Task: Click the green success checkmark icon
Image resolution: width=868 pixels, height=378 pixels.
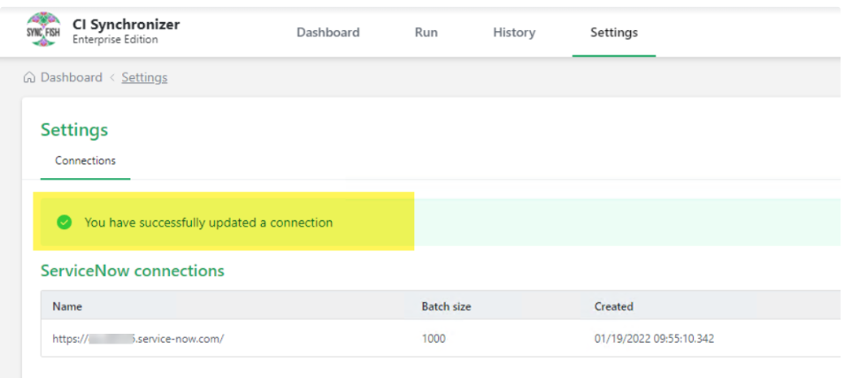Action: click(65, 222)
